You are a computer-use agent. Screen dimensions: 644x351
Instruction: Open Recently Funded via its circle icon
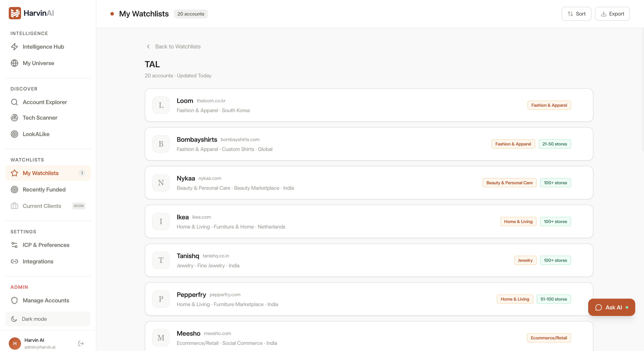tap(14, 190)
